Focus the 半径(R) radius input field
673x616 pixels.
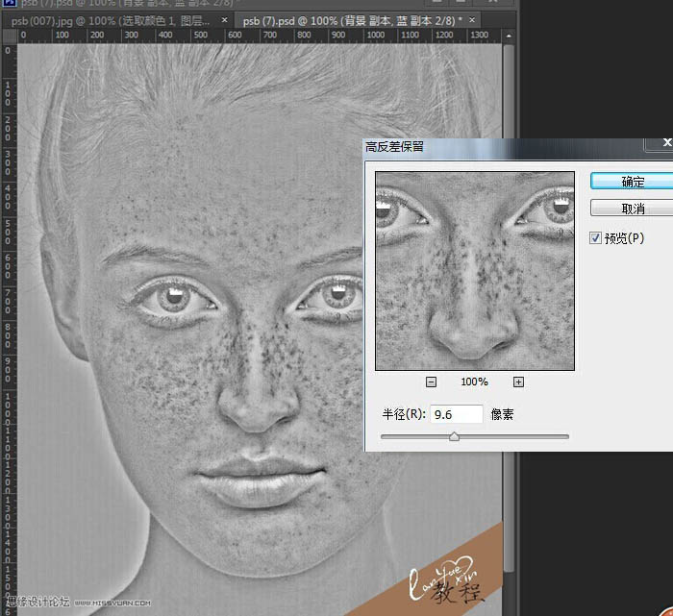[457, 414]
